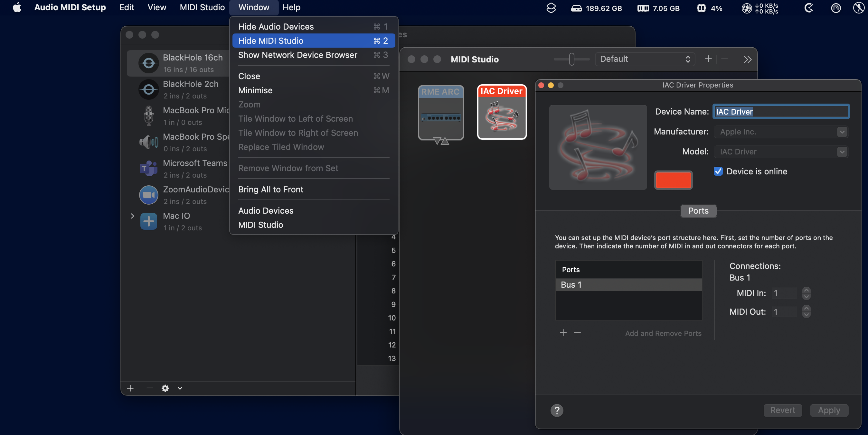This screenshot has height=435, width=868.
Task: Open the gear settings in Audio Devices
Action: coord(165,388)
